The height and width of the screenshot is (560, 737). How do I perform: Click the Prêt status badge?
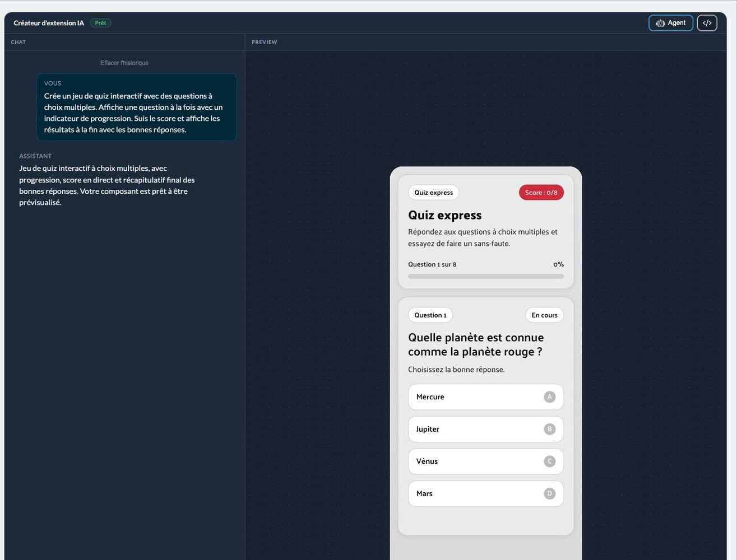101,23
